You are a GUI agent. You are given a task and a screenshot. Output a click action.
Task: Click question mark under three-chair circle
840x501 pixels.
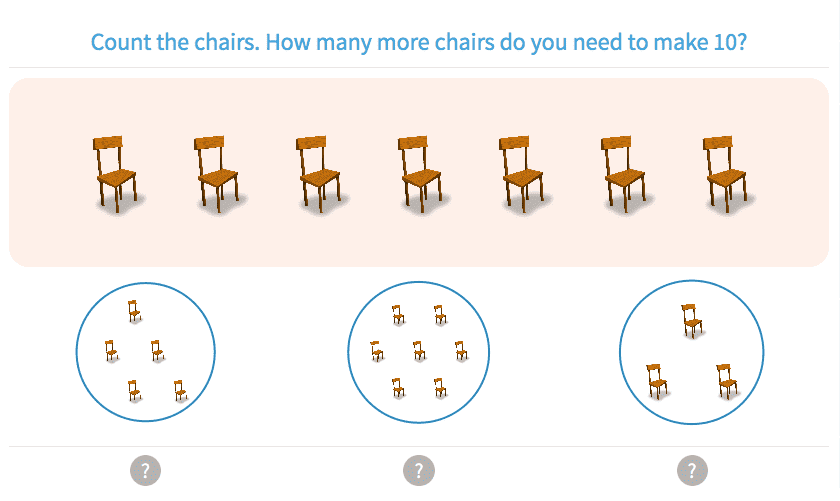click(692, 470)
